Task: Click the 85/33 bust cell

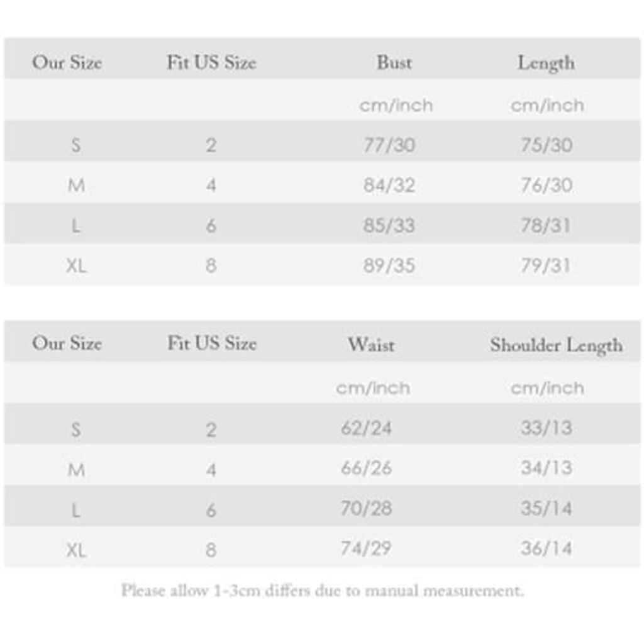Action: tap(389, 225)
